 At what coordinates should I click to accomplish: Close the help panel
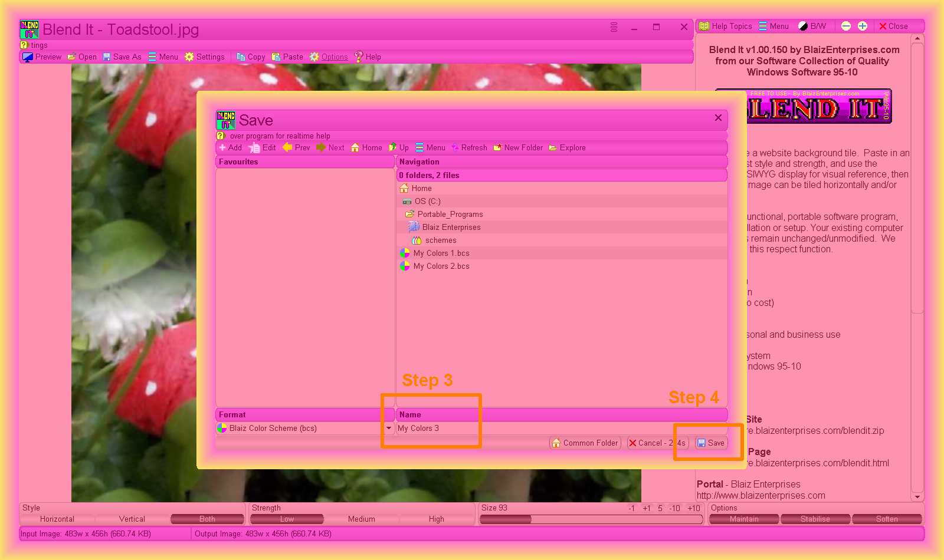click(x=893, y=27)
